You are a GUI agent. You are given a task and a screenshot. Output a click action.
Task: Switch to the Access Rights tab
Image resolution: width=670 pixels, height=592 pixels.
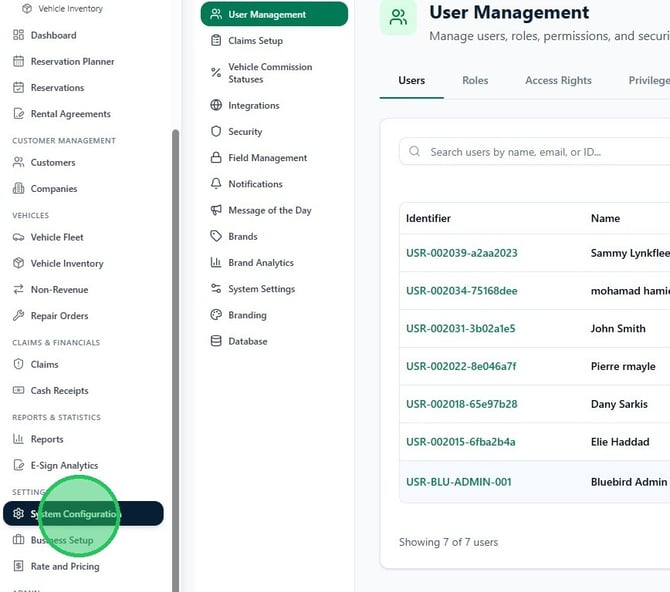pyautogui.click(x=558, y=80)
